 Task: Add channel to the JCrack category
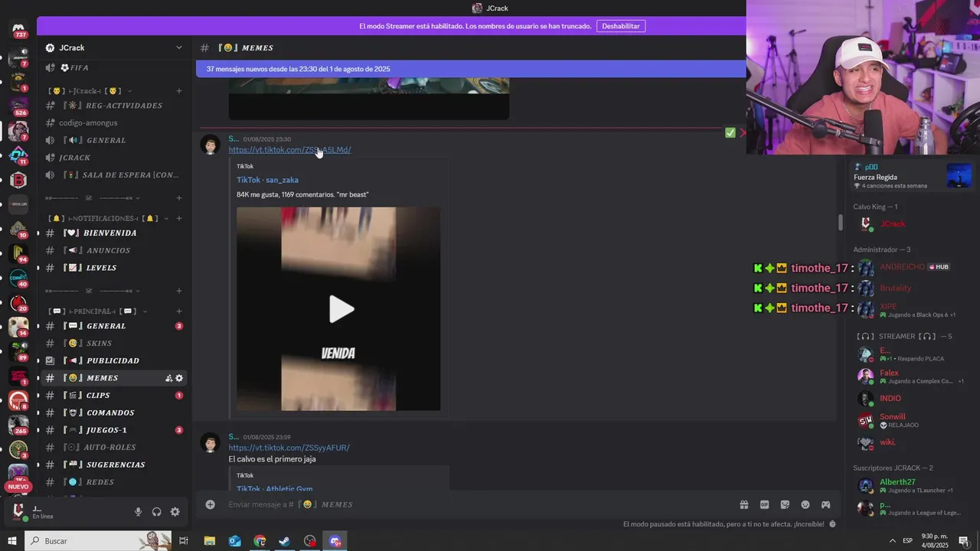[x=179, y=91]
